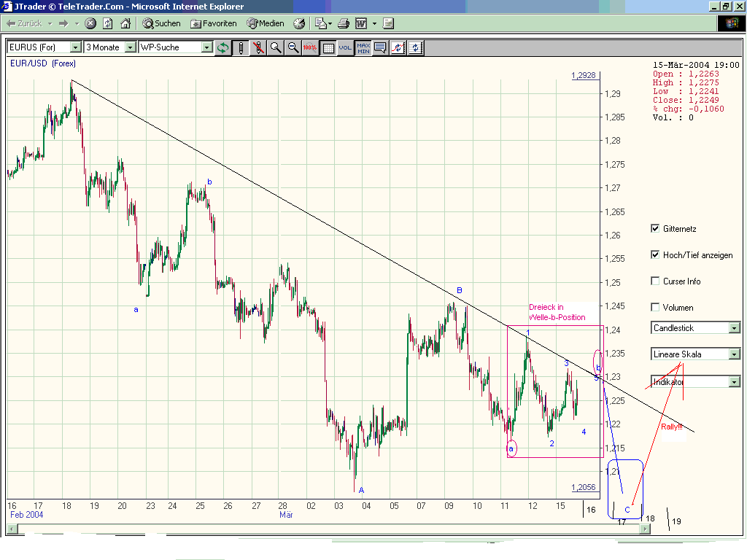Click the chart scrollbar left arrow
The image size is (747, 560).
pos(12,529)
